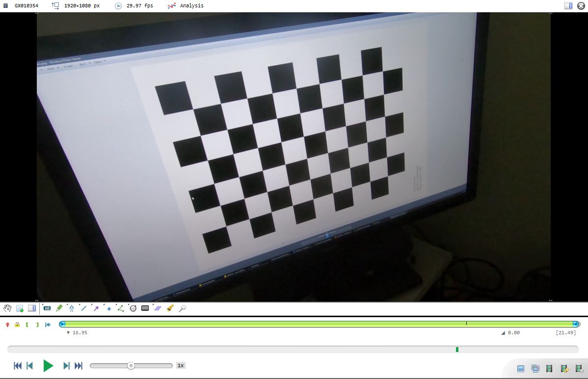This screenshot has width=588, height=379.
Task: Jump to the last frame
Action: (79, 366)
